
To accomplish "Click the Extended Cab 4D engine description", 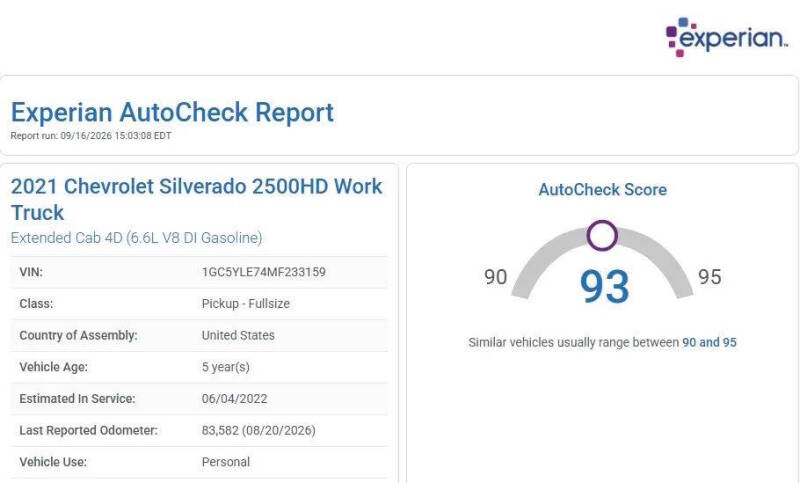I will coord(136,238).
